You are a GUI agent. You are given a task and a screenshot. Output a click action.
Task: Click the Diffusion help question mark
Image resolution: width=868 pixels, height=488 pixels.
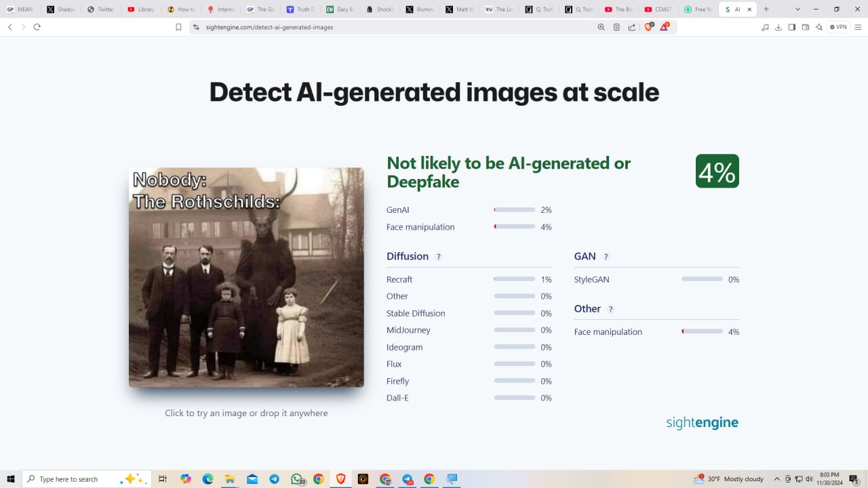click(x=439, y=257)
